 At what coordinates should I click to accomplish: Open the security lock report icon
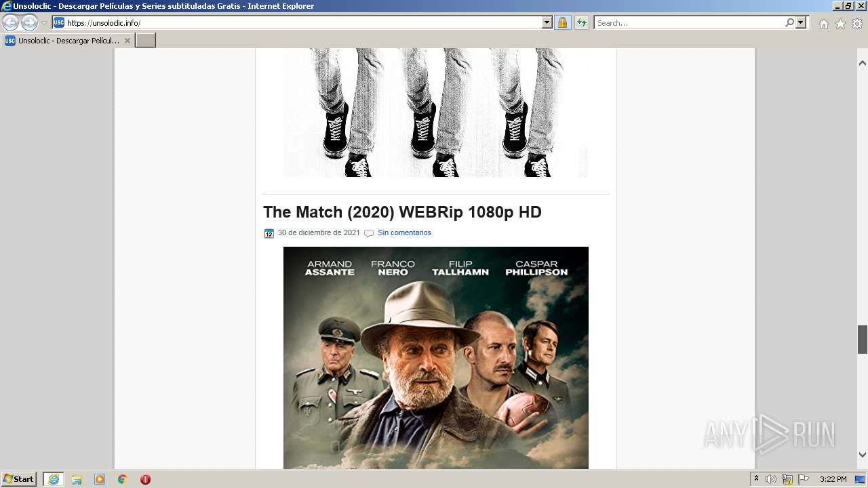562,22
